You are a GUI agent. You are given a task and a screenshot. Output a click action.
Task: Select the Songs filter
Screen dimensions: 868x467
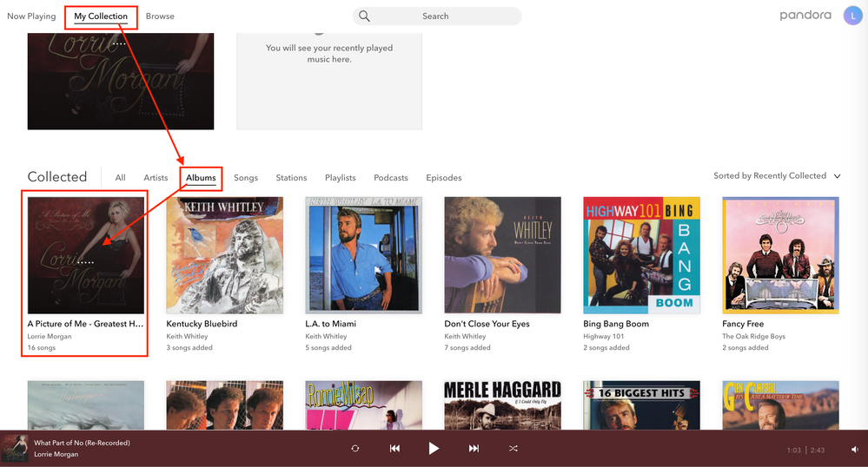246,178
